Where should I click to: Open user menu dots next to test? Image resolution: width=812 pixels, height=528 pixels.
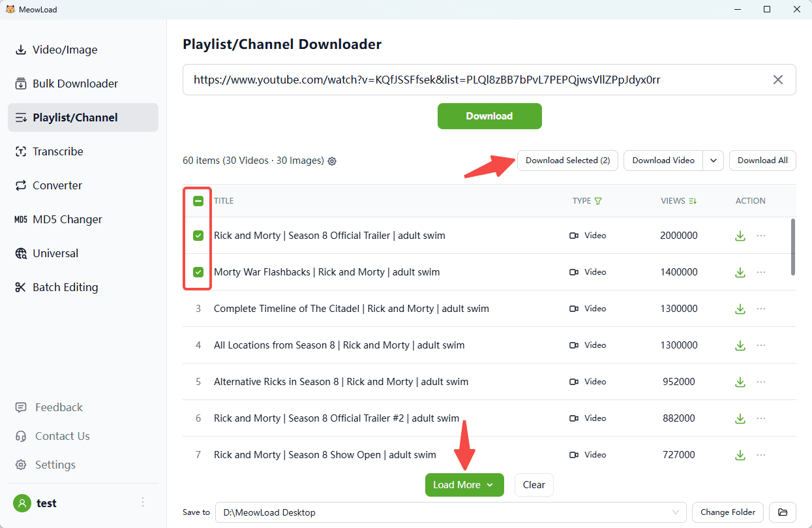[x=143, y=502]
